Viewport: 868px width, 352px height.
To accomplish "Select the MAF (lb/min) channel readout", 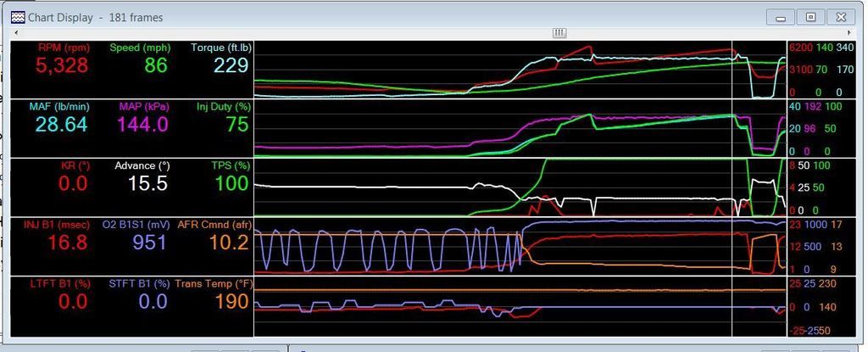I will [x=63, y=124].
